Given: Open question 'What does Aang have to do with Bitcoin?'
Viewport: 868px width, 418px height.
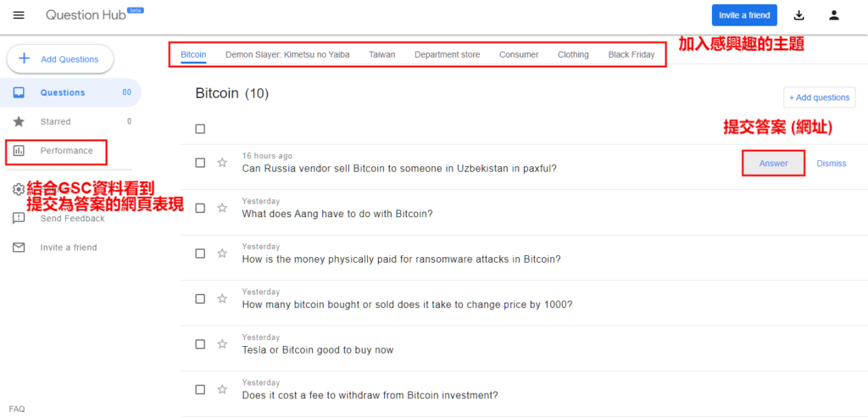Looking at the screenshot, I should tap(337, 214).
